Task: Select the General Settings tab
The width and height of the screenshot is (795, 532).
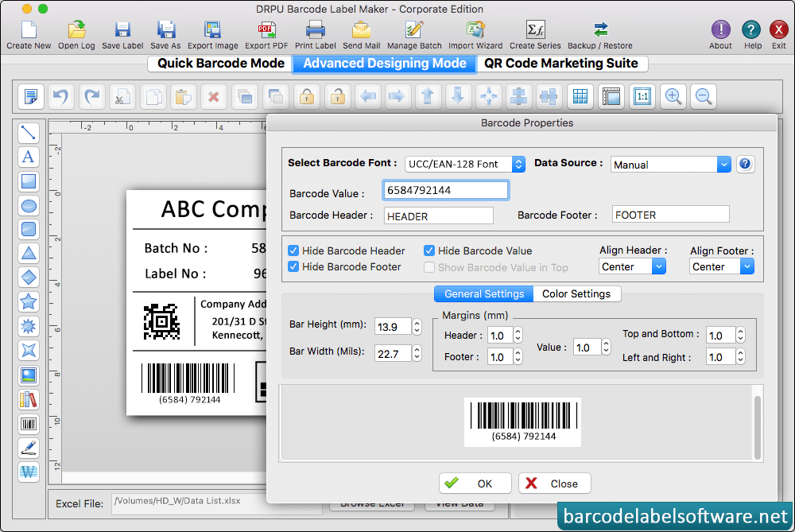Action: [483, 293]
